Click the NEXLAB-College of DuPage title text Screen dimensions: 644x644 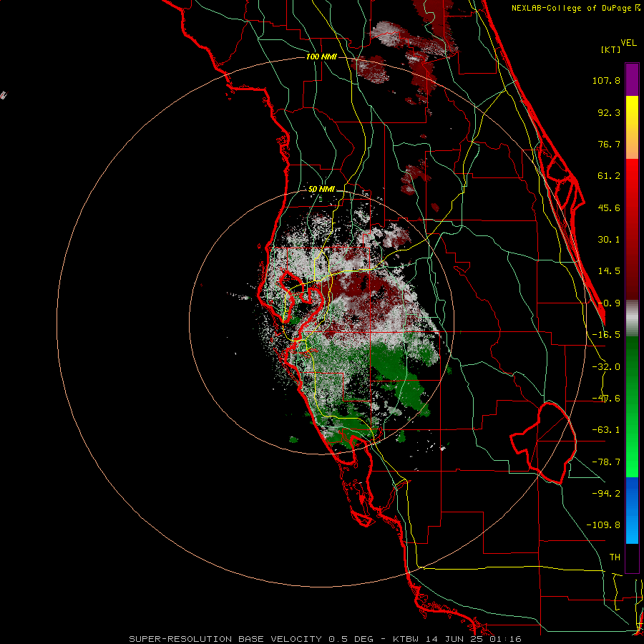572,8
